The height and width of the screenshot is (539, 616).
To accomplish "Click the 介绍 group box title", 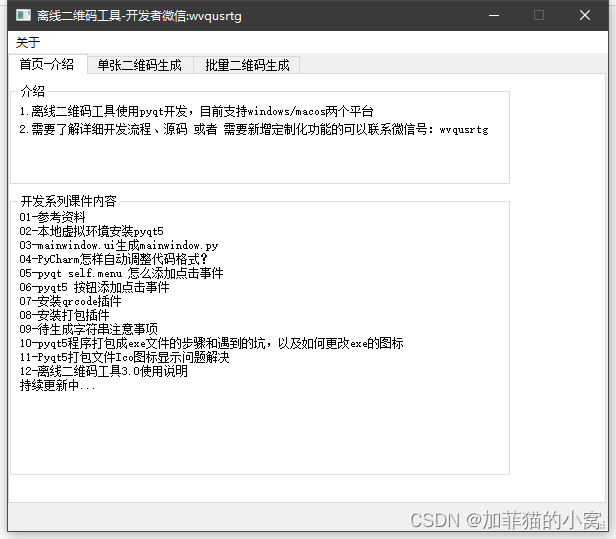I will 33,91.
